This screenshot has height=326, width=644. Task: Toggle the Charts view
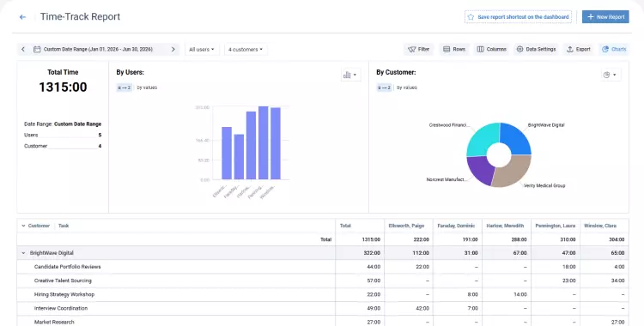614,49
